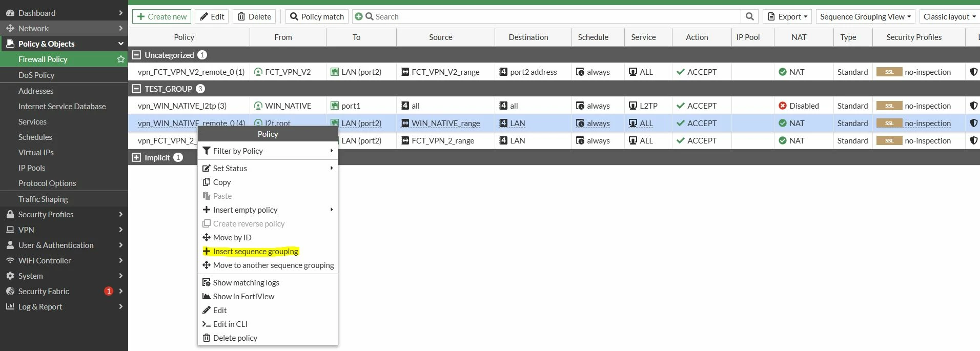Choose Edit in CLI
980x351 pixels.
tap(268, 324)
